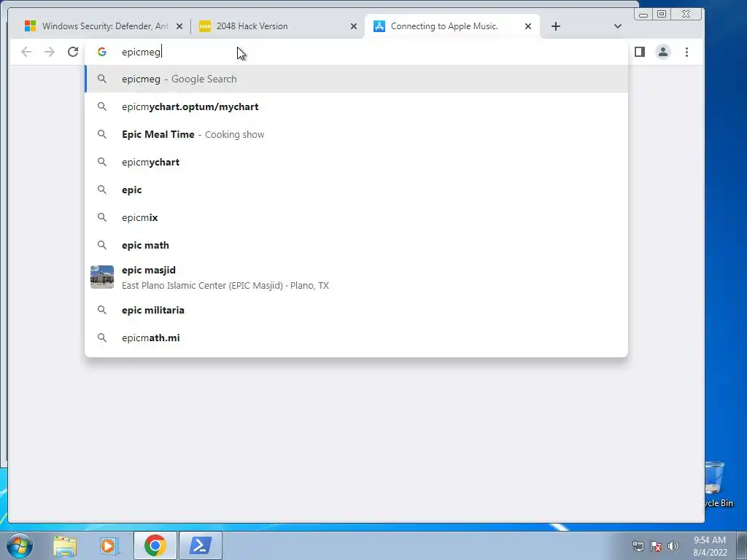Open PowerShell from the taskbar
The height and width of the screenshot is (560, 747).
(x=200, y=545)
